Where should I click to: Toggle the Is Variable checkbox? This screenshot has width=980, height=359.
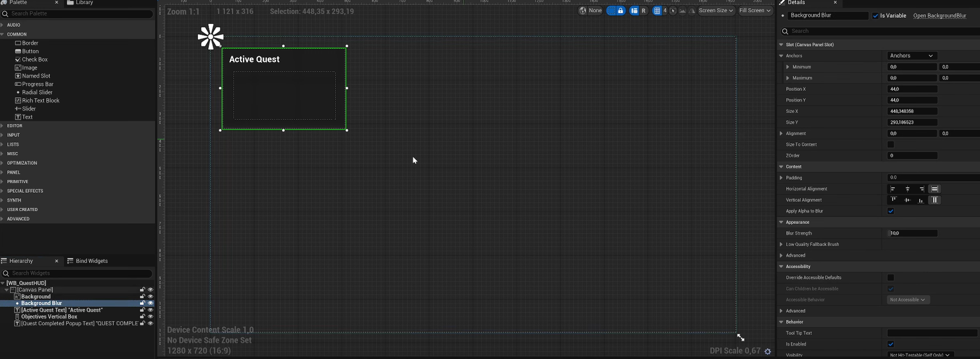[876, 16]
